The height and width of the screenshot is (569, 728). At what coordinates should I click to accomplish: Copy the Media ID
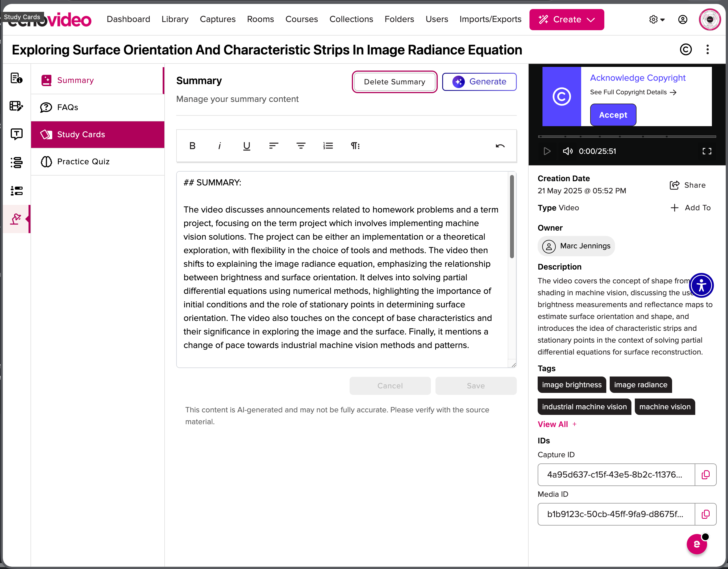pyautogui.click(x=705, y=514)
